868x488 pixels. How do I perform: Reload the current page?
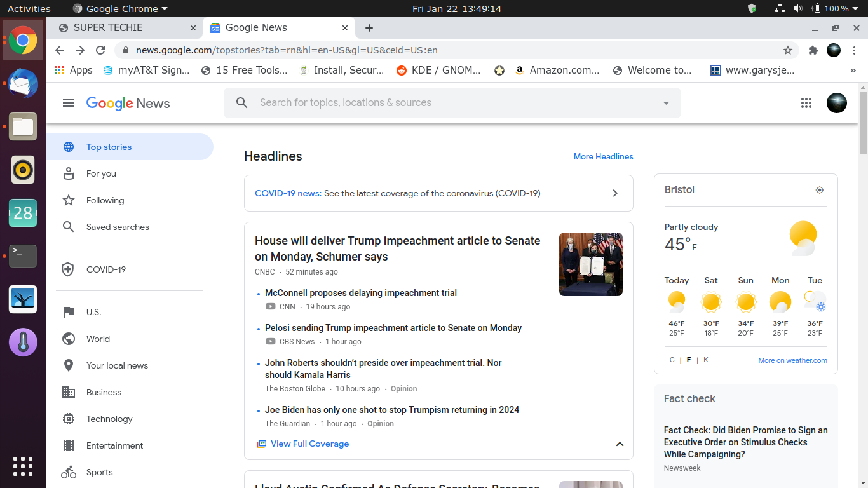click(x=100, y=50)
